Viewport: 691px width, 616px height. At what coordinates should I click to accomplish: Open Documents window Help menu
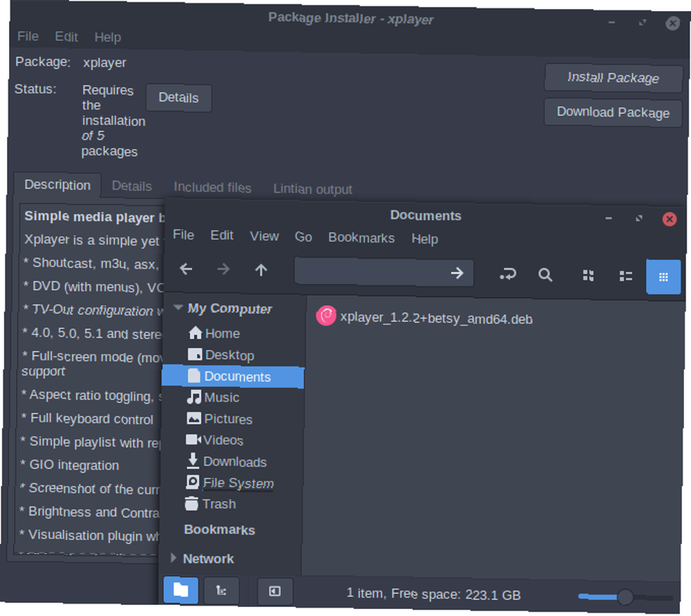pyautogui.click(x=424, y=239)
